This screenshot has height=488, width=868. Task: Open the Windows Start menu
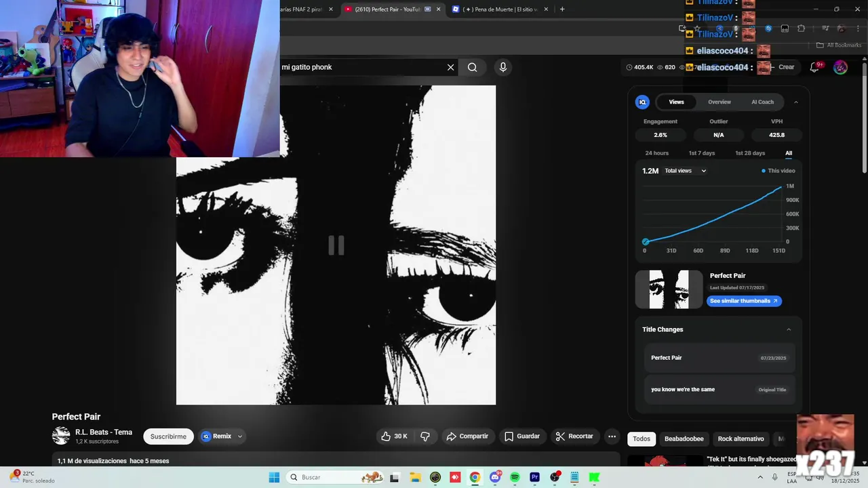point(274,477)
